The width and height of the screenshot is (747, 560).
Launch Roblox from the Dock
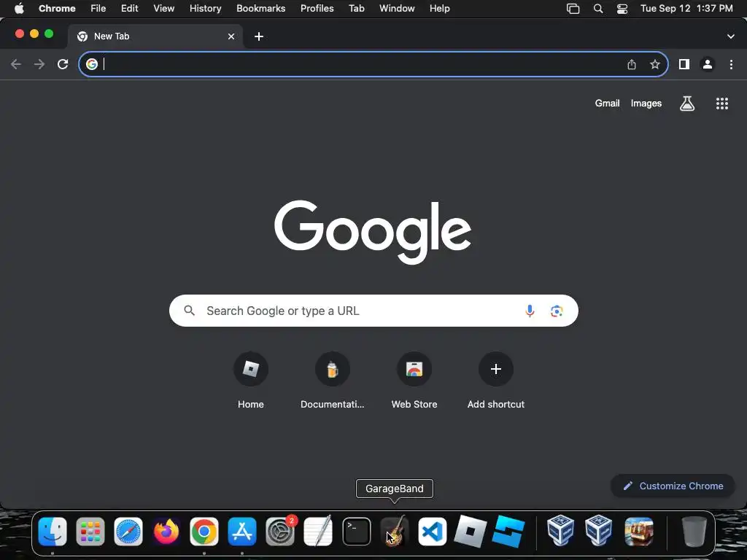tap(471, 531)
